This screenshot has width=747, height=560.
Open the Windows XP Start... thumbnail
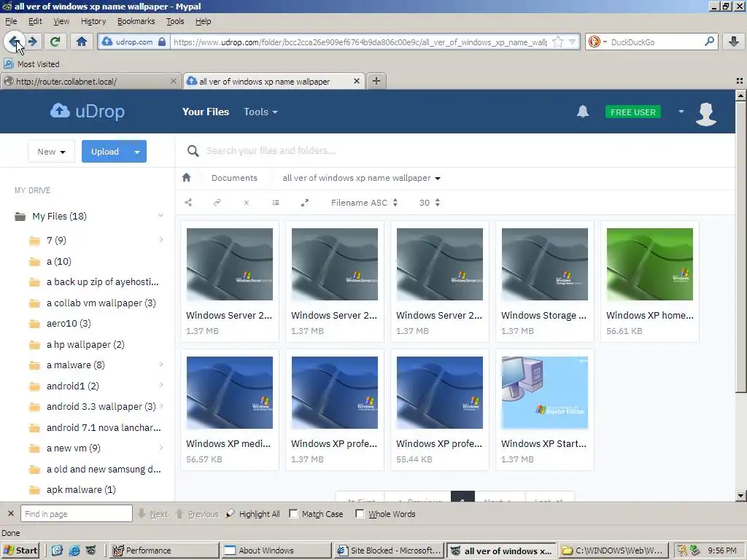(x=544, y=392)
